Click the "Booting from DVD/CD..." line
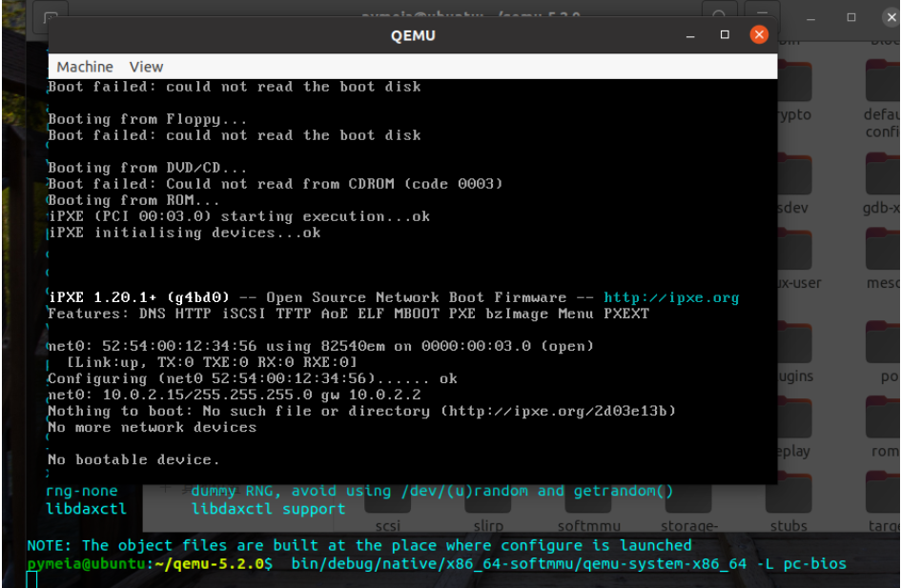 pyautogui.click(x=147, y=168)
